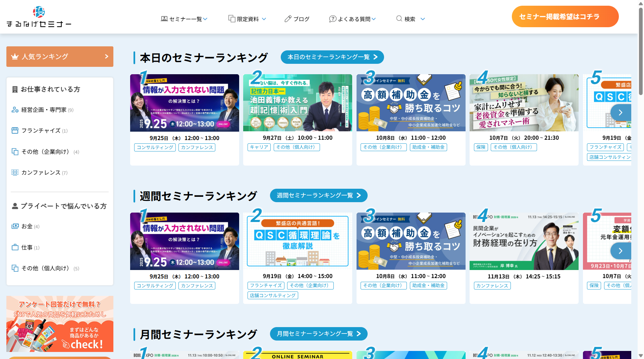Select 仕事 category link
Image resolution: width=644 pixels, height=359 pixels.
tap(25, 248)
